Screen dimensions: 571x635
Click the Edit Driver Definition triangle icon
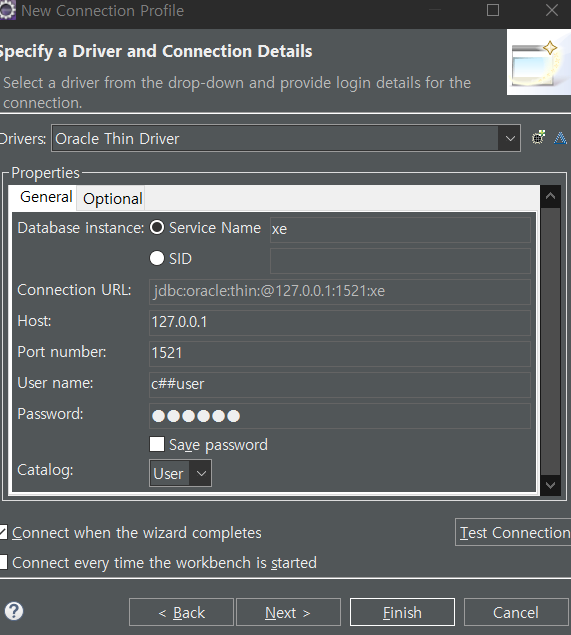tap(560, 138)
